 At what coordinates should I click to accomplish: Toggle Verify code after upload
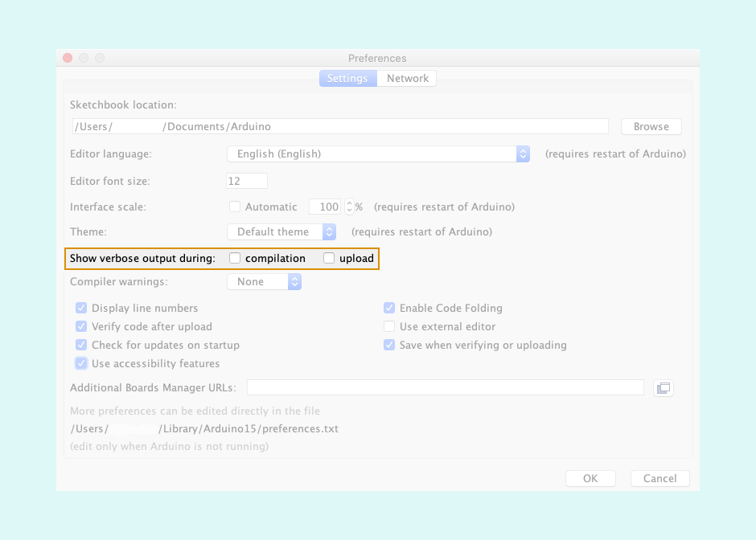(81, 326)
